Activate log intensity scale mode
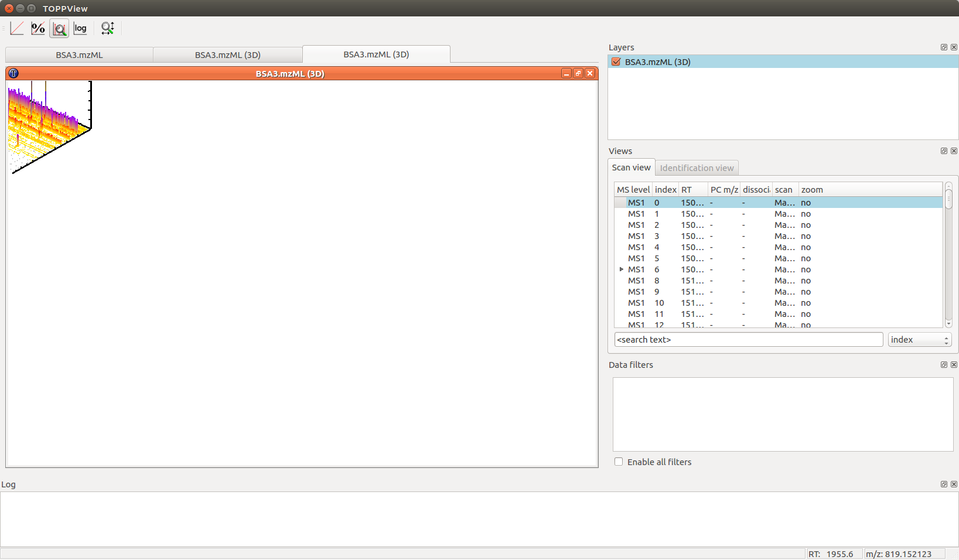Viewport: 959px width, 560px height. (80, 28)
